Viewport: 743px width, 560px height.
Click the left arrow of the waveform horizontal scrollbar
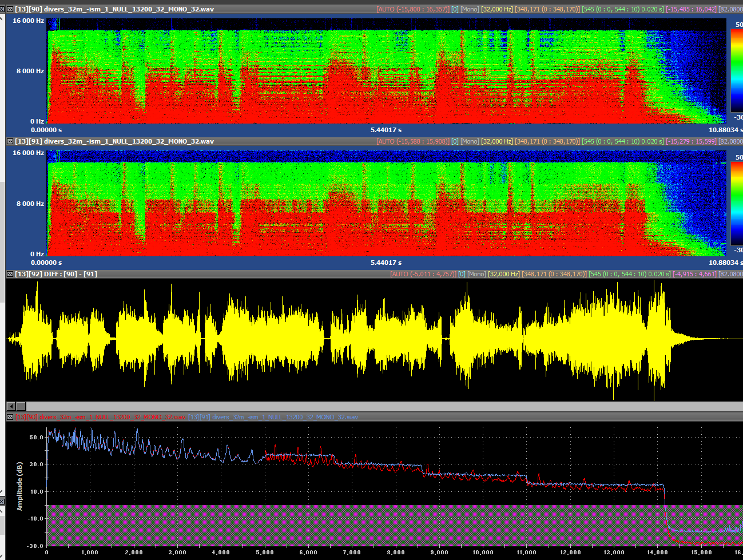[11, 406]
